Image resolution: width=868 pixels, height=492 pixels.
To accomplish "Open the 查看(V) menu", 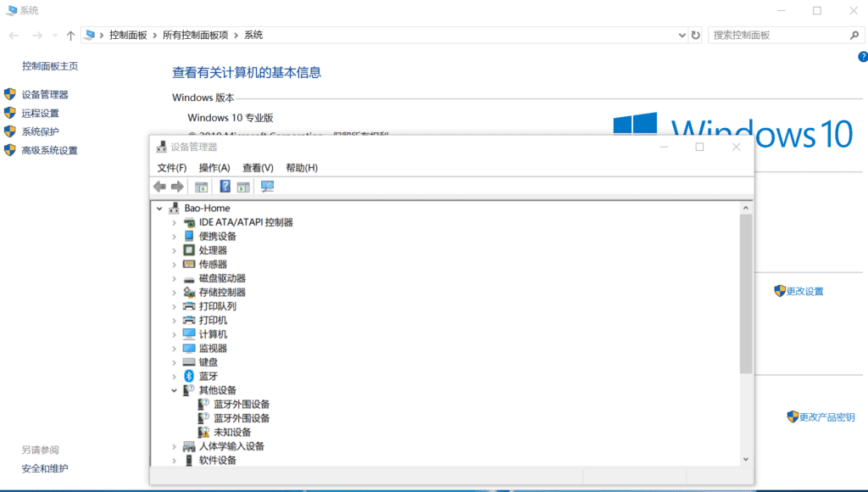I will click(258, 168).
